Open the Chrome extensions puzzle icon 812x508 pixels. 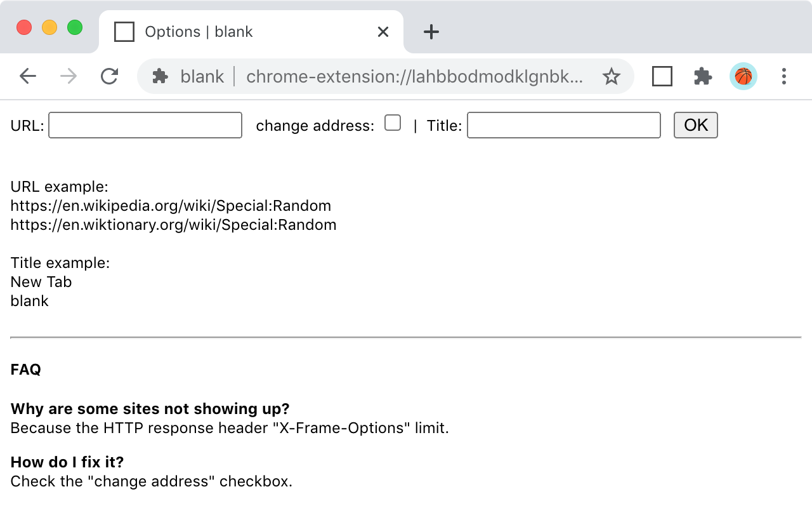tap(703, 76)
